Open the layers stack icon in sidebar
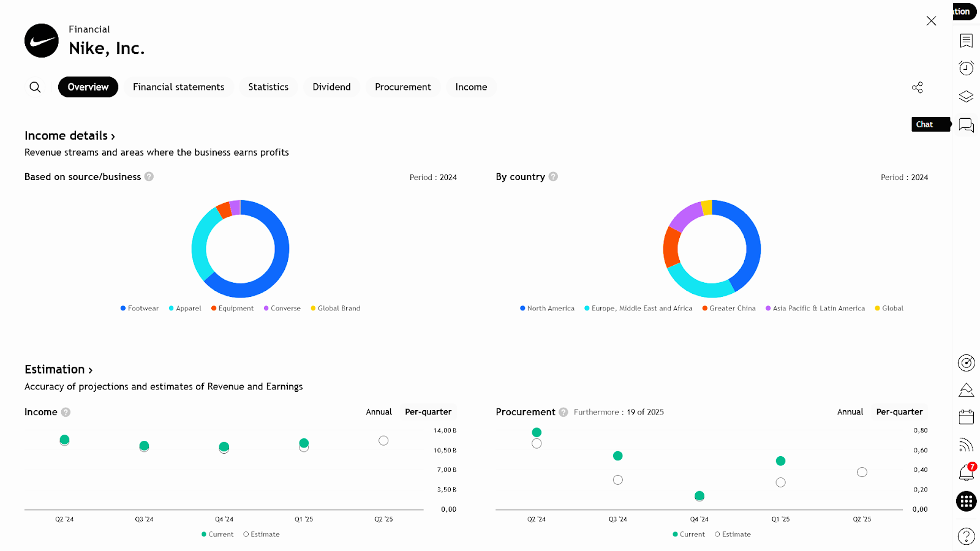This screenshot has height=551, width=980. (966, 96)
